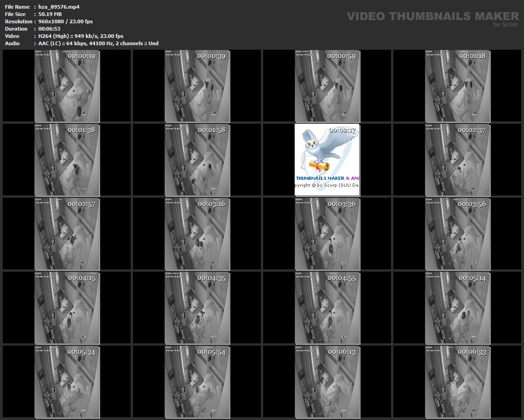This screenshot has height=420, width=524.
Task: Select the 00:01:58 thumbnail
Action: (197, 160)
